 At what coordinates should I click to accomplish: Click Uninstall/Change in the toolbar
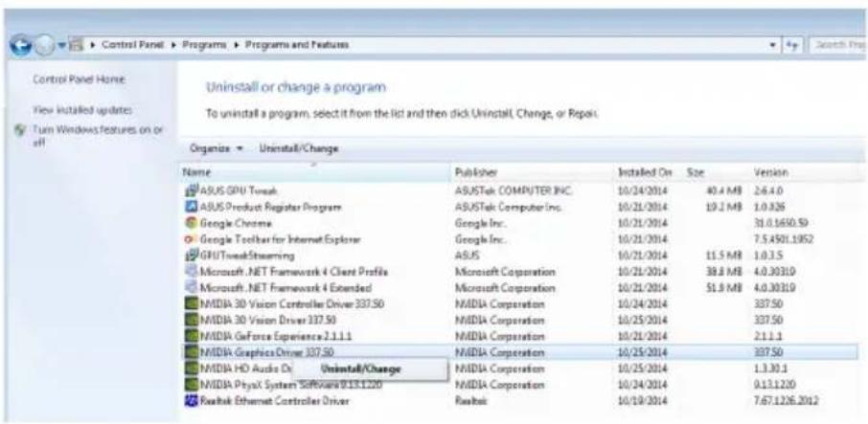(x=299, y=148)
